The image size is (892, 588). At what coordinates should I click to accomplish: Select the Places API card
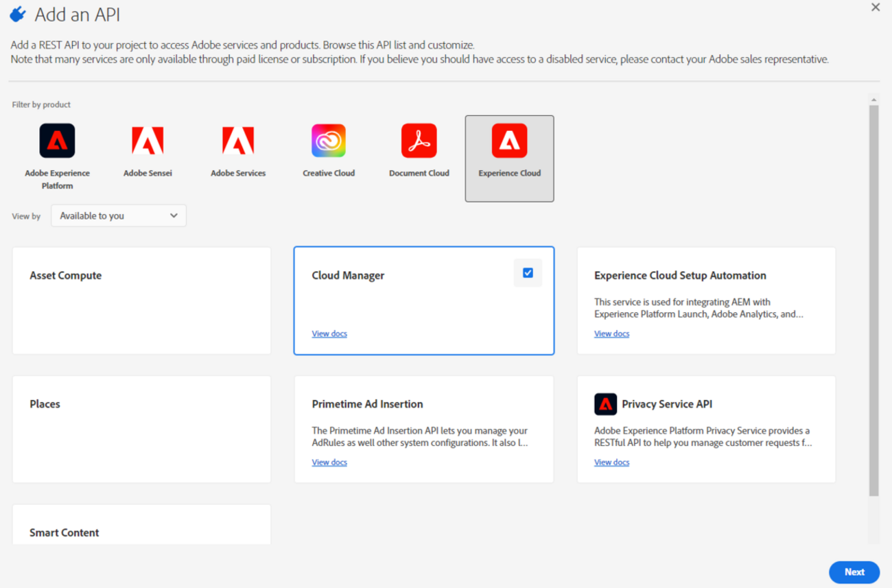(x=141, y=429)
